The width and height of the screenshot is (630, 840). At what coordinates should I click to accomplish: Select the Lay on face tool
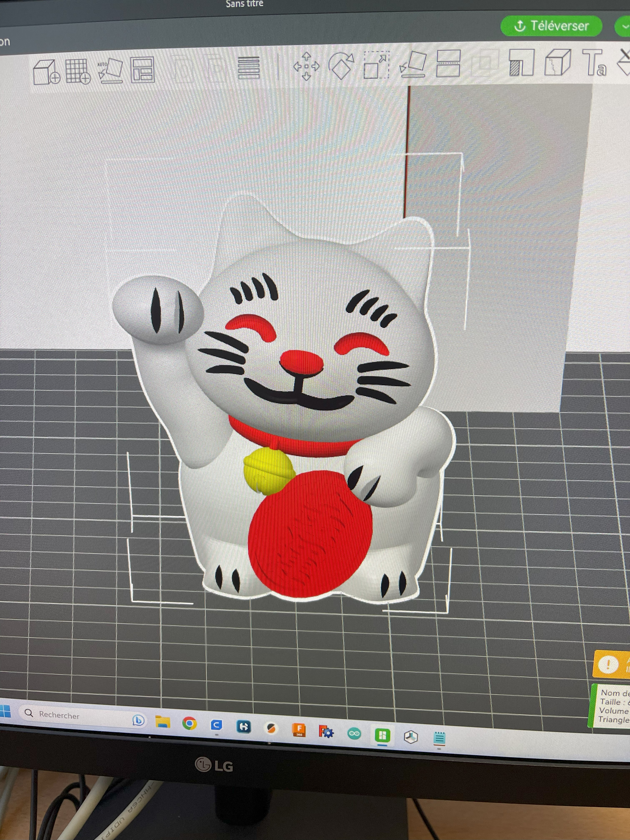[x=413, y=64]
